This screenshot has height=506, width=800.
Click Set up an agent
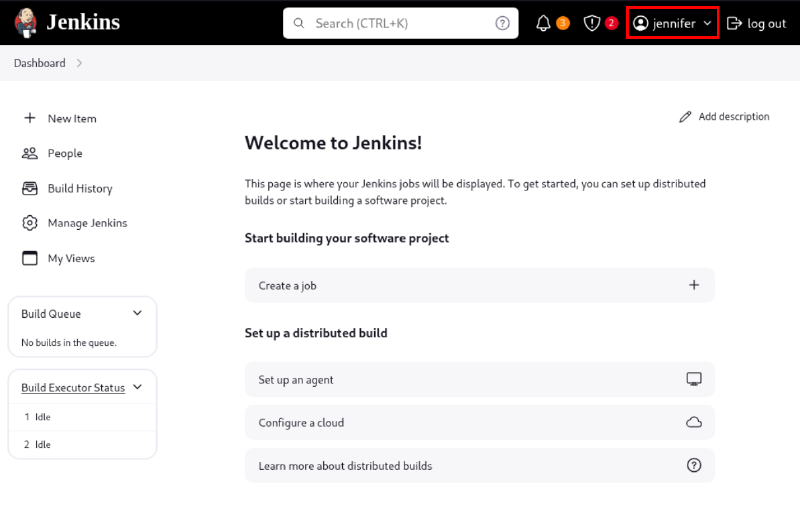480,380
